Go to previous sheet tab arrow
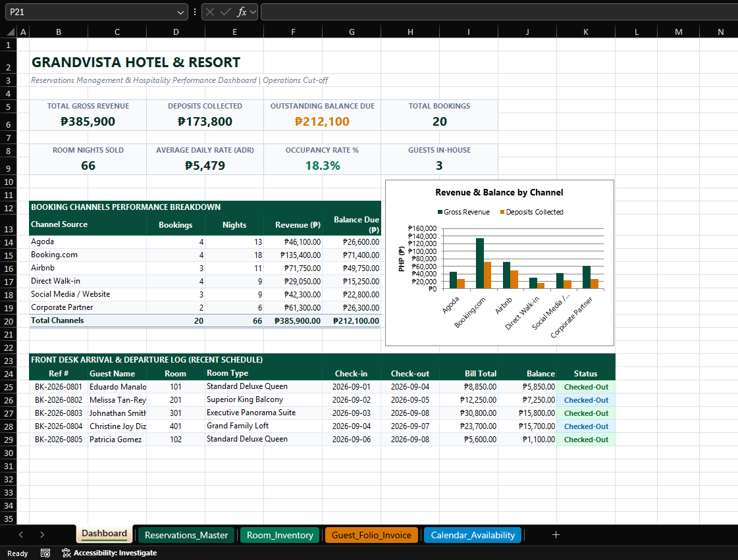Viewport: 738px width, 560px height. 20,534
